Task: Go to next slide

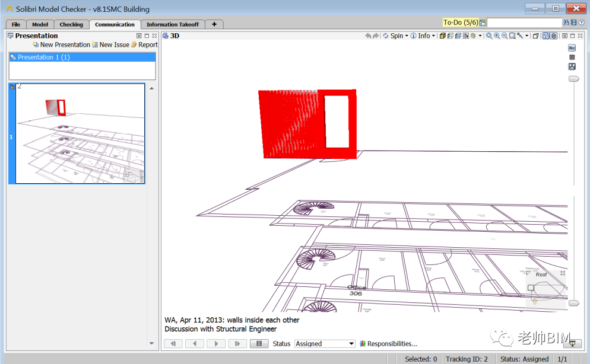Action: [x=216, y=344]
